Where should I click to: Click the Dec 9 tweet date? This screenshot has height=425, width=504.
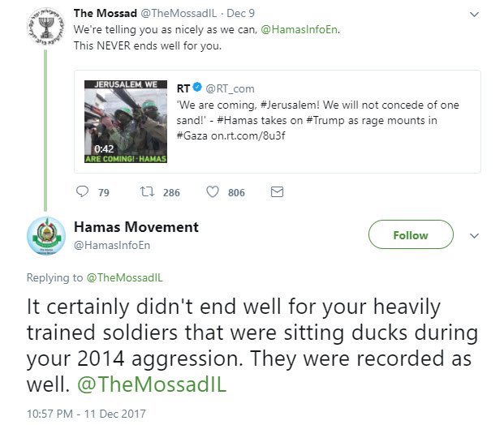tap(240, 13)
